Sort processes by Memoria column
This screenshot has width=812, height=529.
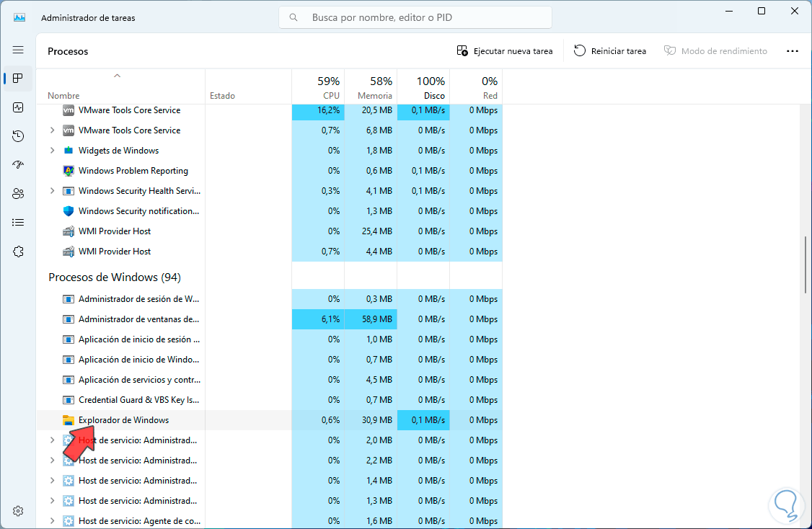coord(371,87)
